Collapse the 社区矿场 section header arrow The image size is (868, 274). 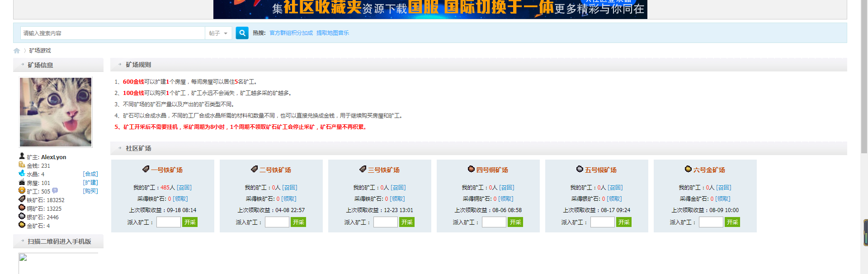(120, 148)
